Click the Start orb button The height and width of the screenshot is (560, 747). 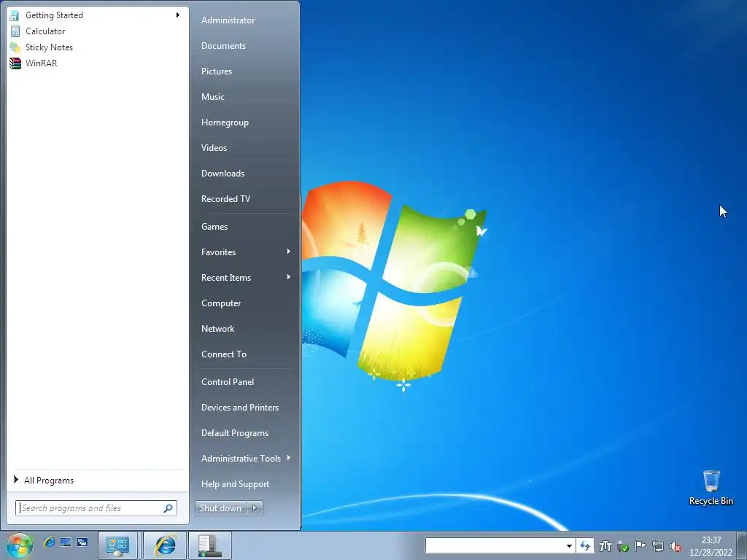[x=19, y=545]
